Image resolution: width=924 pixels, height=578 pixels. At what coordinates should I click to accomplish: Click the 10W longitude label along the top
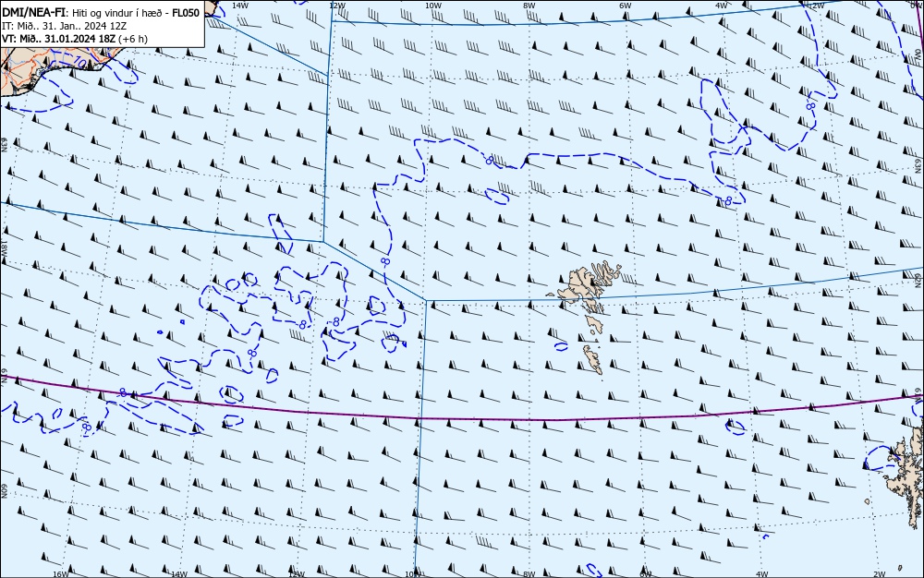(433, 5)
